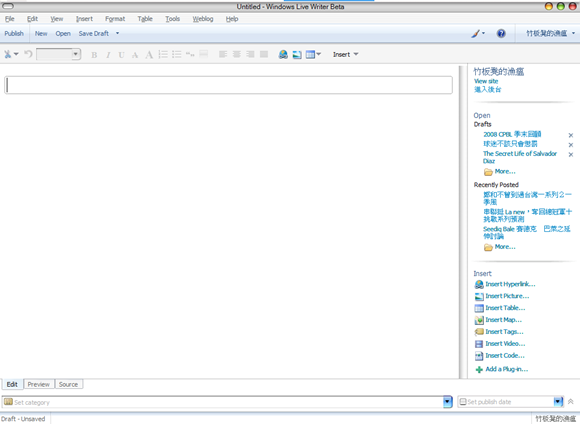Open the Weblog menu
Image resolution: width=580 pixels, height=424 pixels.
(203, 19)
